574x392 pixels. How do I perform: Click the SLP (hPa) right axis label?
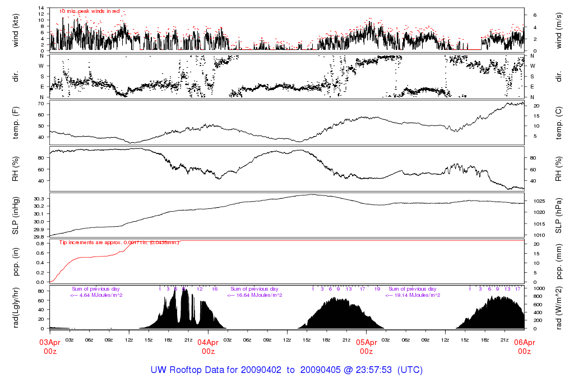point(558,216)
